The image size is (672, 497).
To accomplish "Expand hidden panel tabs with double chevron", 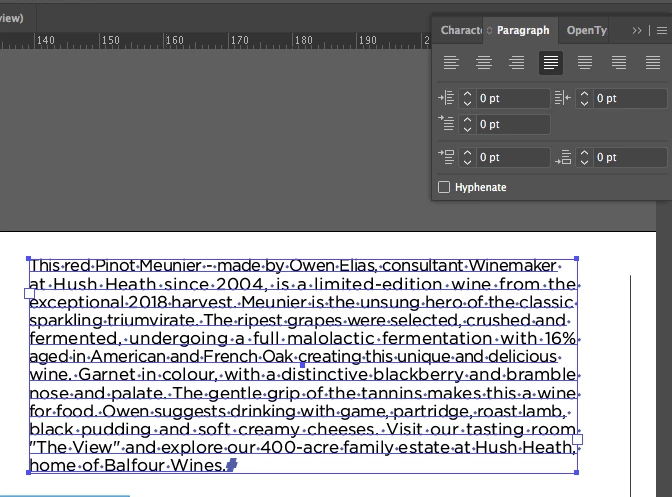I will (637, 30).
